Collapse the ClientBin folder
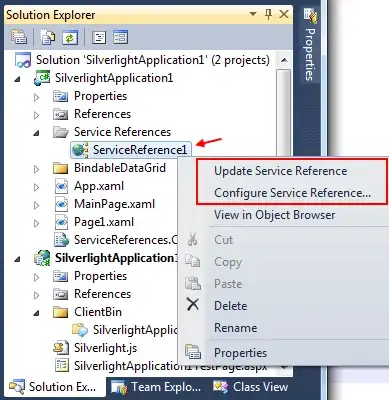 [37, 313]
